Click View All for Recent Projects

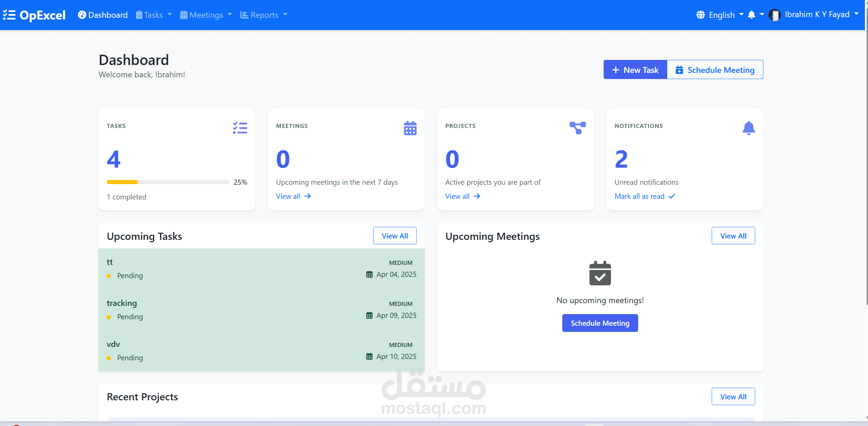pos(733,397)
